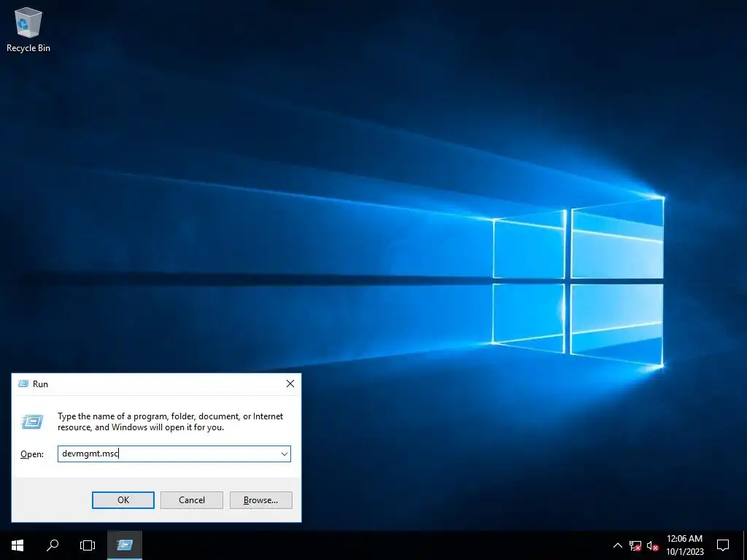Open Task View from the taskbar
This screenshot has height=560, width=747.
(88, 545)
